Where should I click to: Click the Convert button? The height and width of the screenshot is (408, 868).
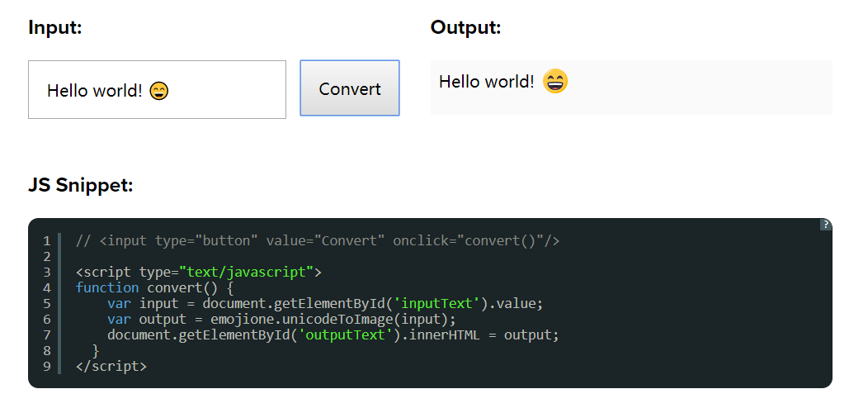349,88
